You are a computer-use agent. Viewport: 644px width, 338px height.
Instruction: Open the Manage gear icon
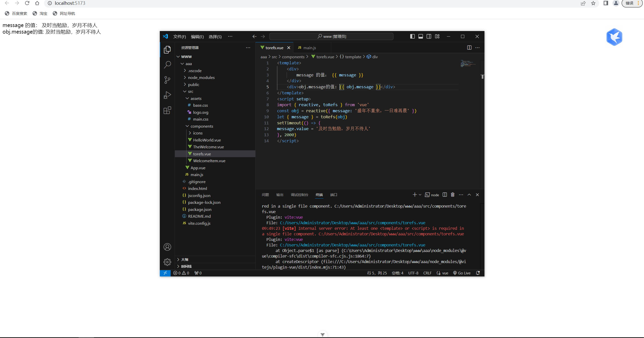[167, 262]
